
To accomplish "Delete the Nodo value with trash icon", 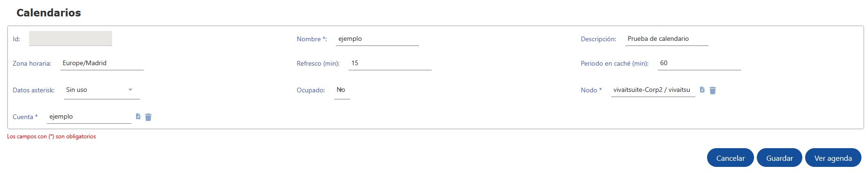I will tap(712, 90).
